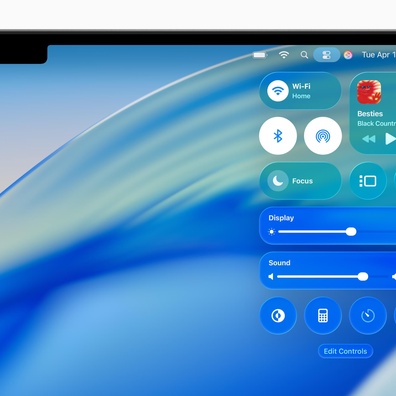Rewind the Besties track
Image resolution: width=396 pixels, height=396 pixels.
pyautogui.click(x=369, y=139)
